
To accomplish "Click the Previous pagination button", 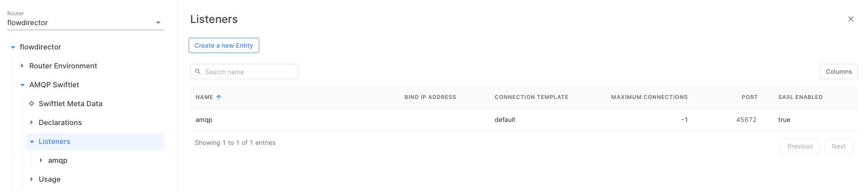I will click(800, 146).
